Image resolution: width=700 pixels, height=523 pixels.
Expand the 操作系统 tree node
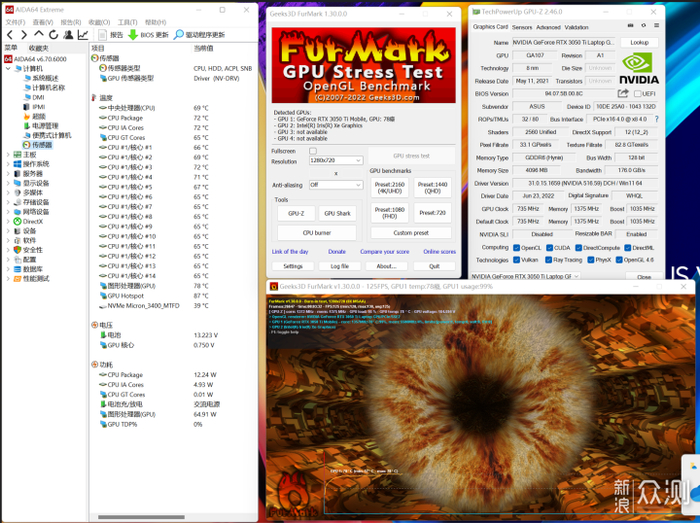pos(8,164)
